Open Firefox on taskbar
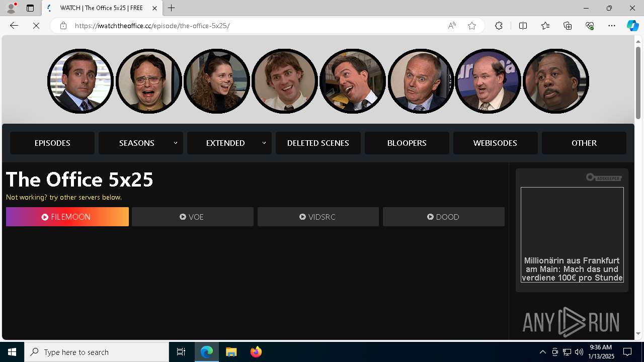Image resolution: width=644 pixels, height=362 pixels. click(x=256, y=352)
